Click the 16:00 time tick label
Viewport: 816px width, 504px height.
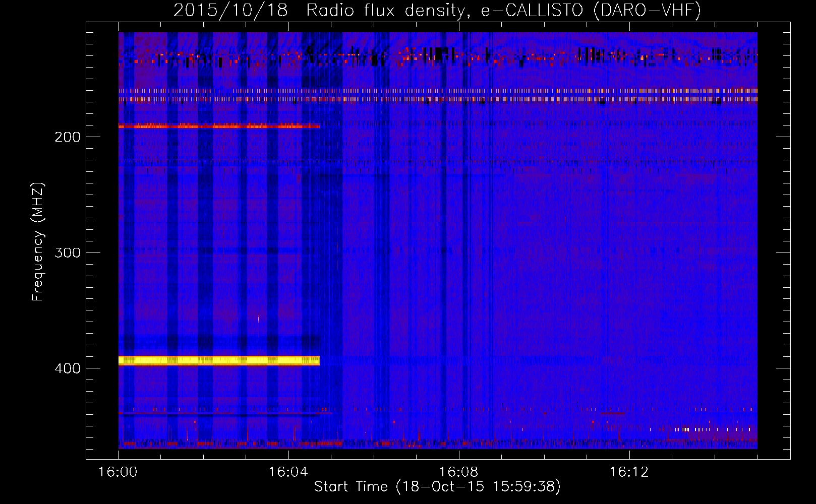118,472
